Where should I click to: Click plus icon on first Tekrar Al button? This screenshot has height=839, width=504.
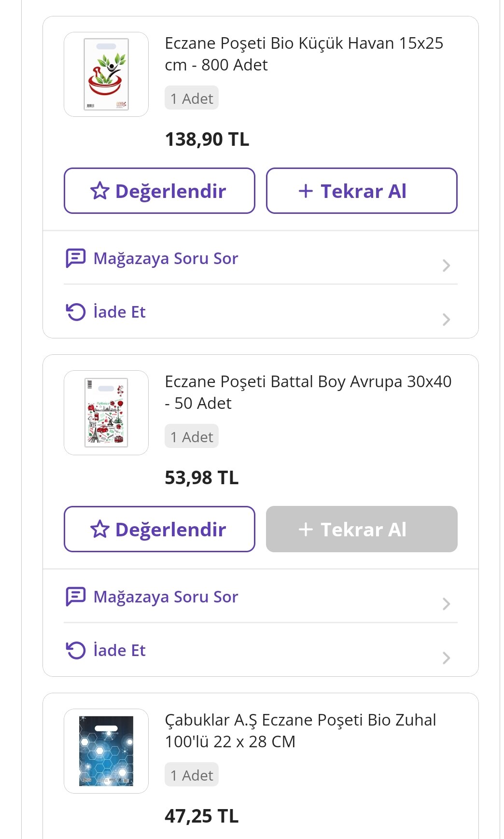(306, 191)
